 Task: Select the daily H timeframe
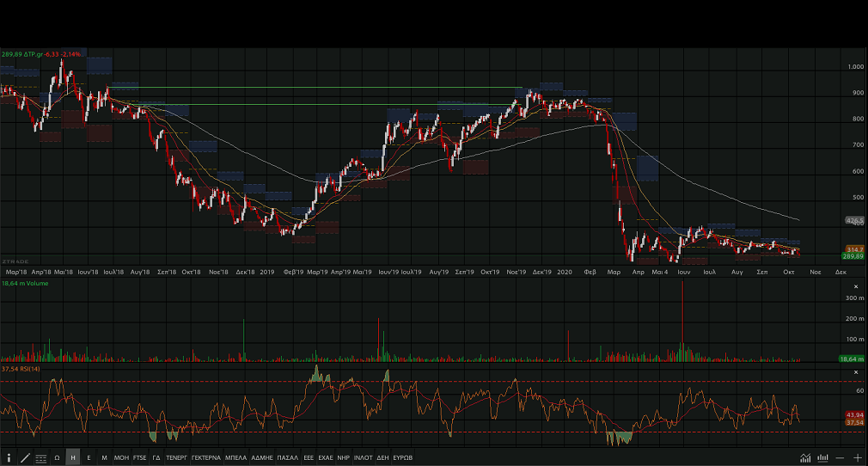tap(73, 458)
